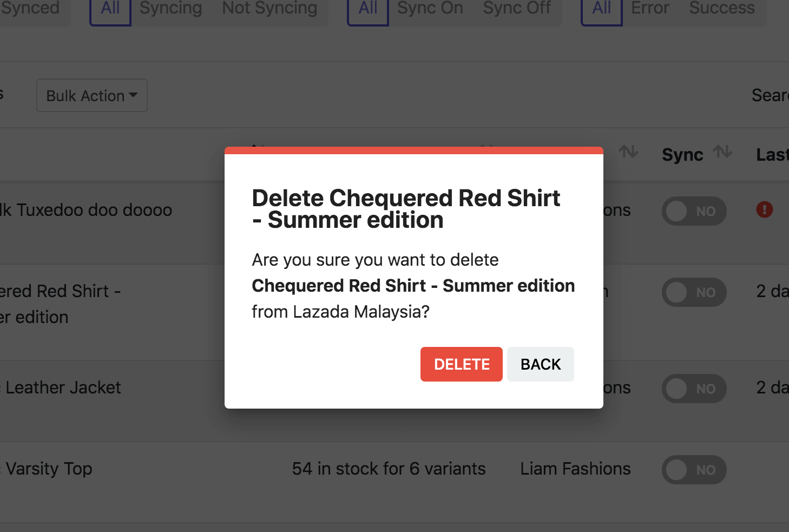This screenshot has height=532, width=789.
Task: Click the Search field at right edge
Action: [x=770, y=96]
